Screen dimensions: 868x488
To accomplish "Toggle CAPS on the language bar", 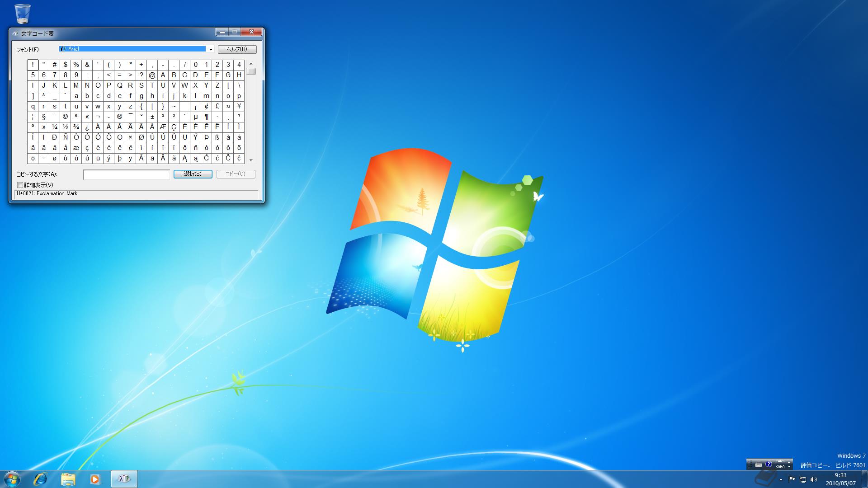I will pos(780,461).
